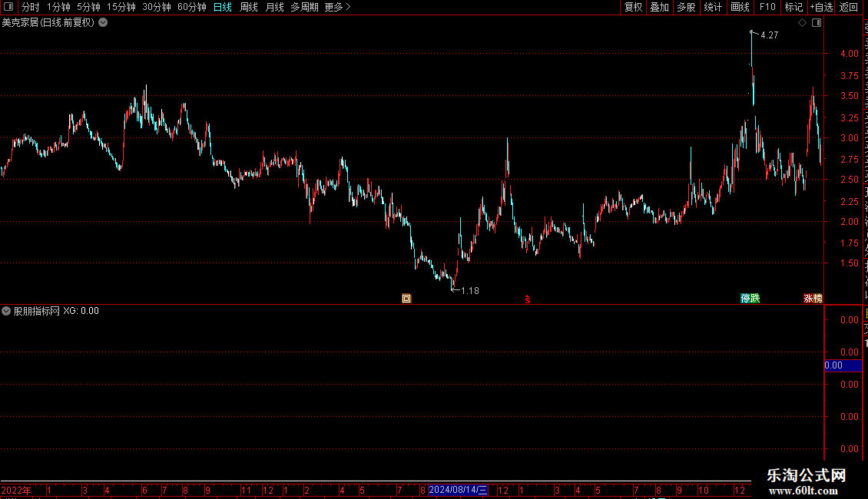Screen dimensions: 868x499
Task: Click the 4.27 high price label
Action: pos(770,35)
